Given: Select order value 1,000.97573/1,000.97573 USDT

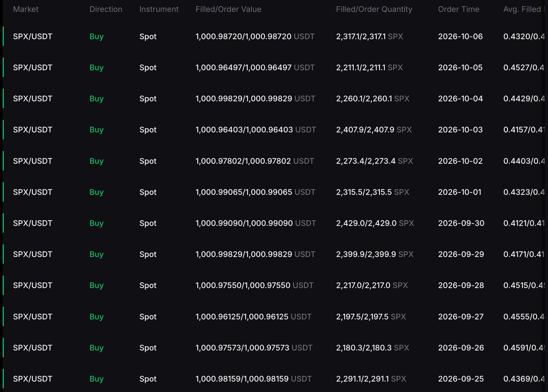Looking at the screenshot, I should [254, 348].
